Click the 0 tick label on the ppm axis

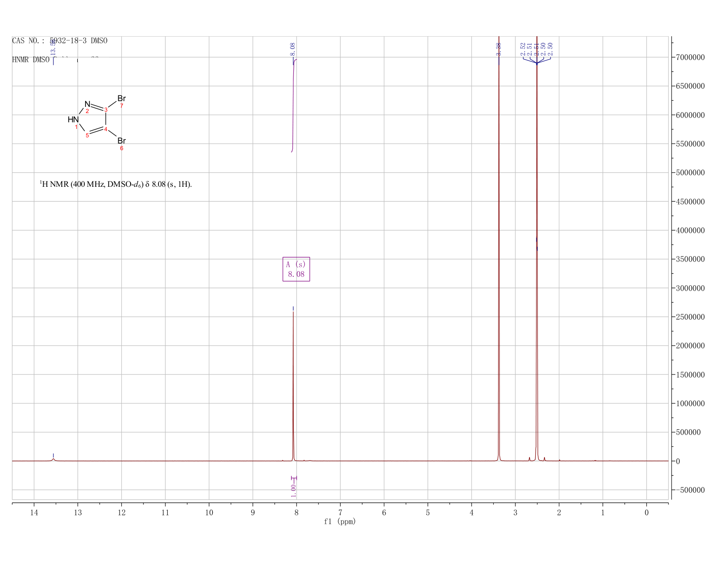pyautogui.click(x=646, y=512)
